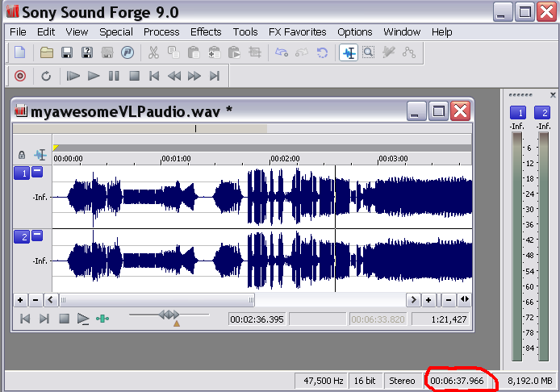This screenshot has width=560, height=392.
Task: Zoom out level with left minus button
Action: [x=36, y=300]
